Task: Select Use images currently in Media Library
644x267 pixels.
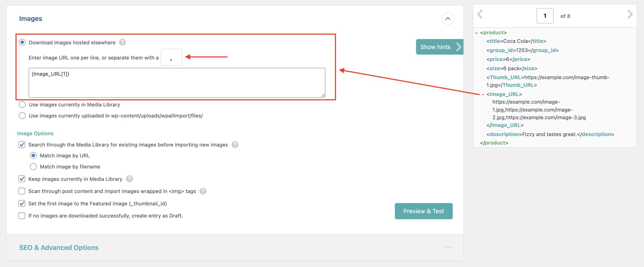Action: (x=22, y=104)
